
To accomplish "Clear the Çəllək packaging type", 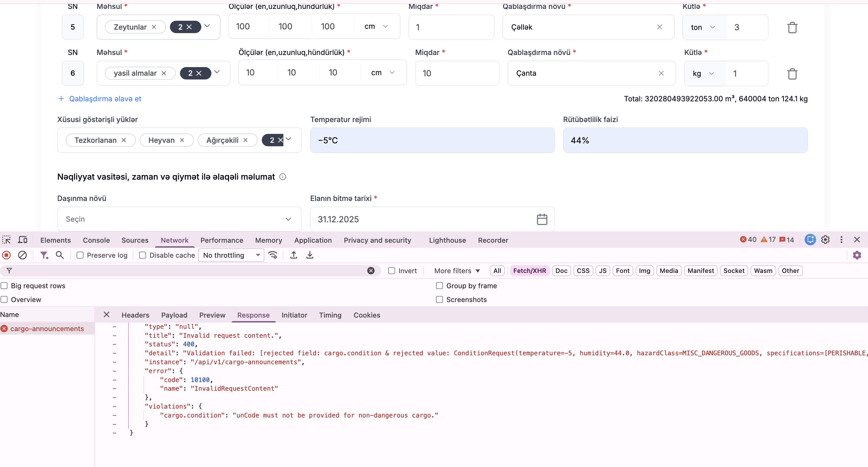I will pyautogui.click(x=659, y=27).
